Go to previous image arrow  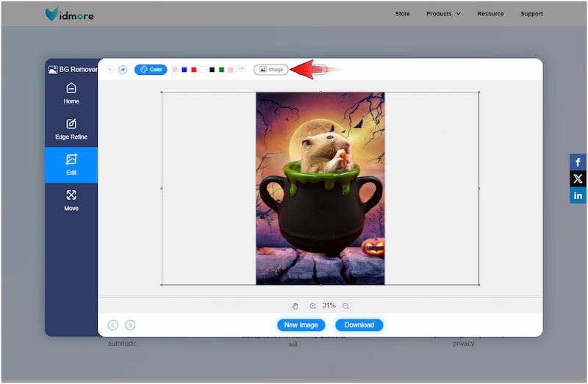pos(112,325)
